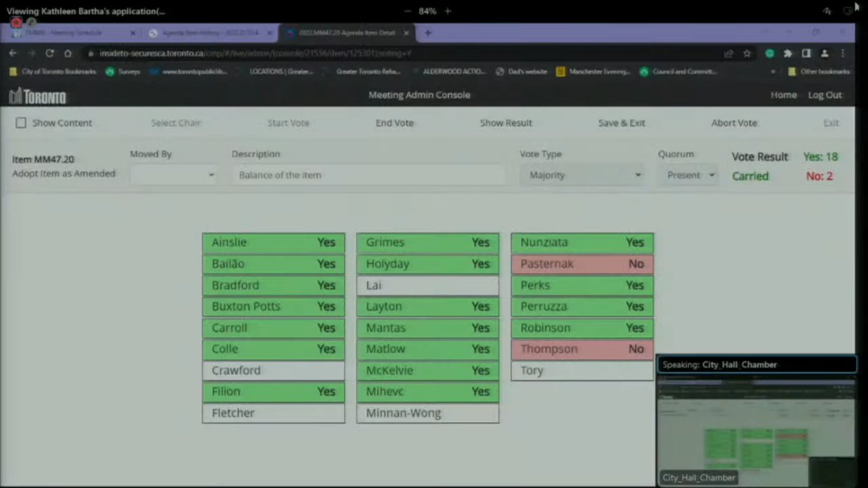Select the Layton vote row

pos(427,307)
